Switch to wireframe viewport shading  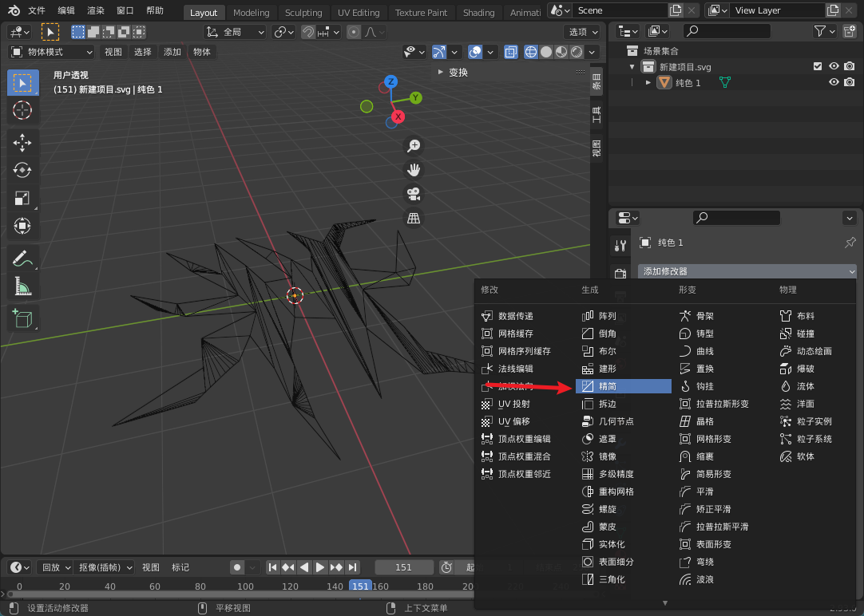coord(531,52)
